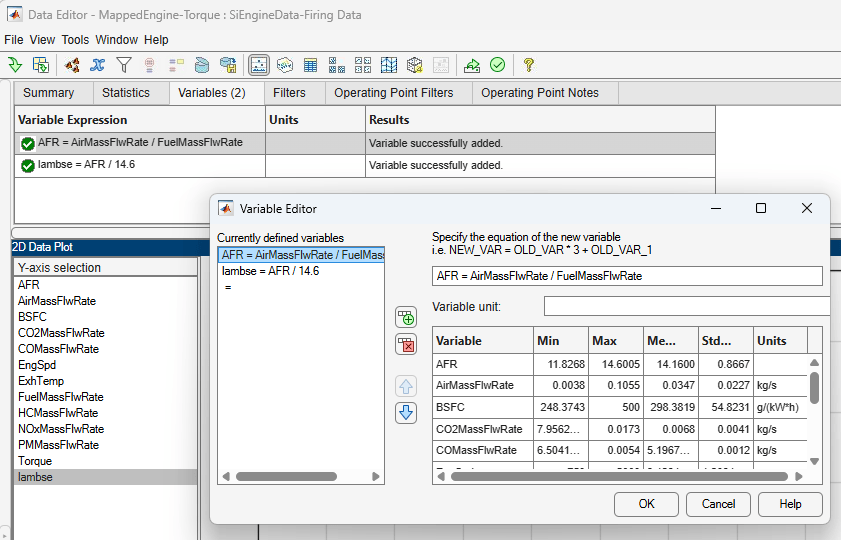Select ExhTemp in Y-axis selection list
Viewport: 841px width, 540px height.
pos(106,381)
